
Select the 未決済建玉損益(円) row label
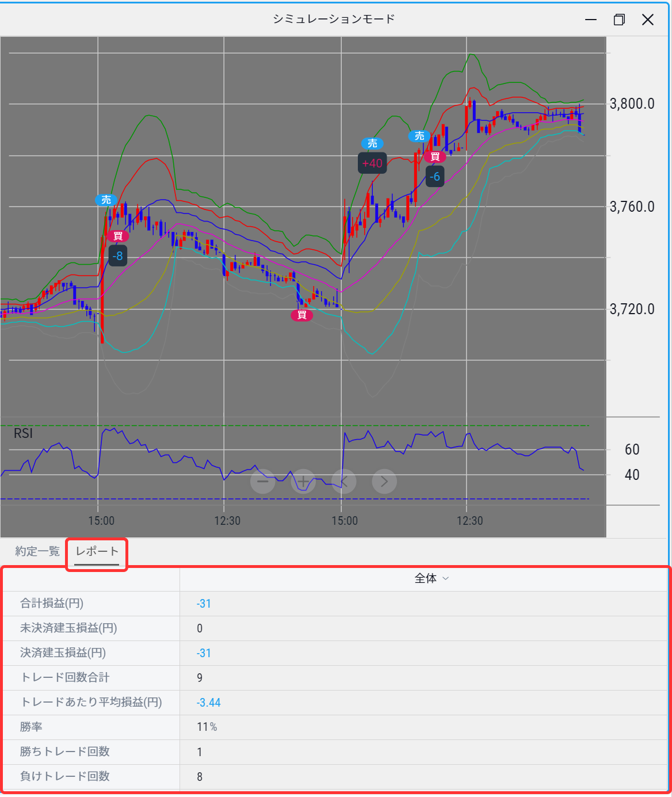[x=68, y=628]
